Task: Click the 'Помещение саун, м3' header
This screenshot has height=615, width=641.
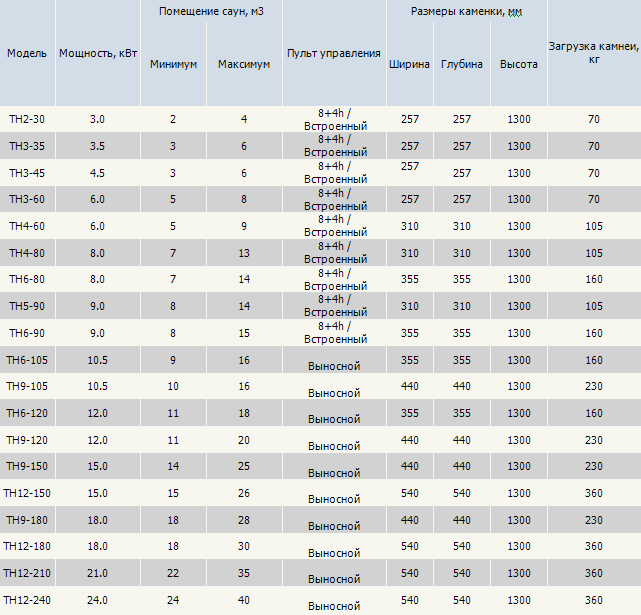Action: click(211, 11)
